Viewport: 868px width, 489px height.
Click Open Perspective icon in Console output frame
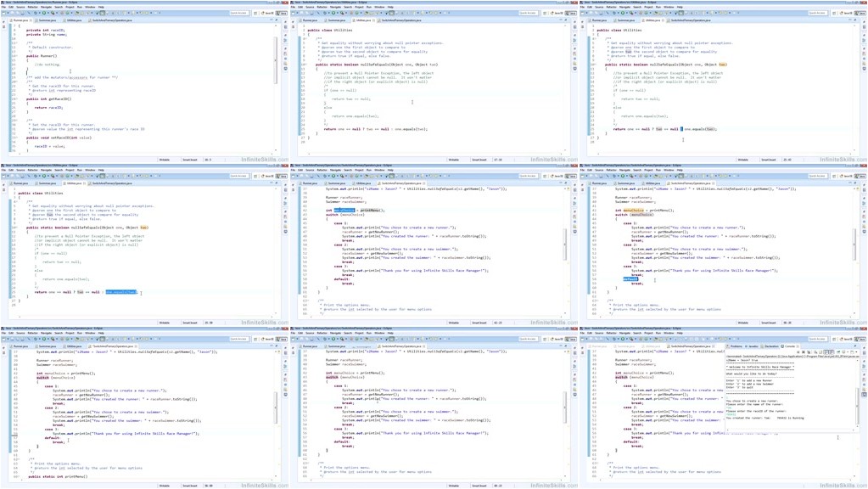[834, 339]
